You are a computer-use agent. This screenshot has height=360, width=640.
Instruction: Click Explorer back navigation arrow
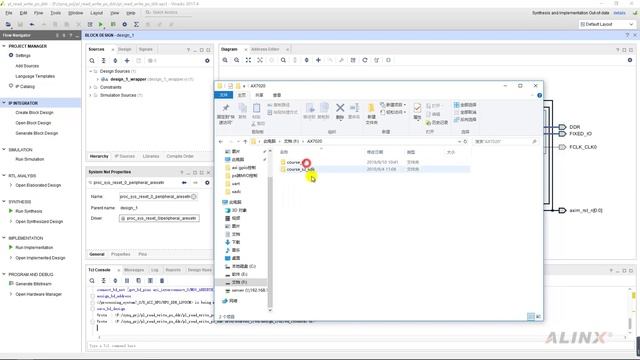(x=221, y=141)
